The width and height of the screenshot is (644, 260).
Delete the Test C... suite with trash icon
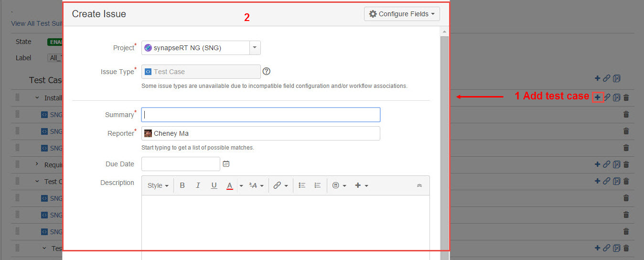point(626,181)
